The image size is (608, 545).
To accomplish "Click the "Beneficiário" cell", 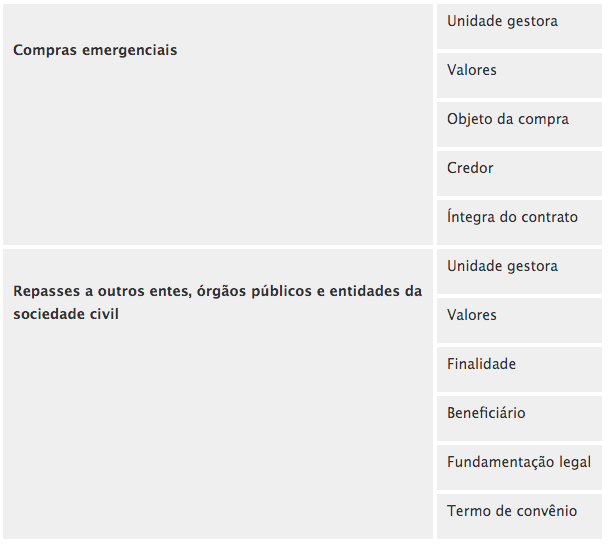I will pos(486,413).
